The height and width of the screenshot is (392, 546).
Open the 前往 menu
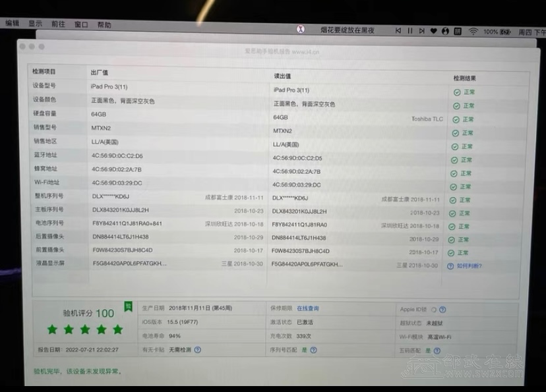(58, 24)
